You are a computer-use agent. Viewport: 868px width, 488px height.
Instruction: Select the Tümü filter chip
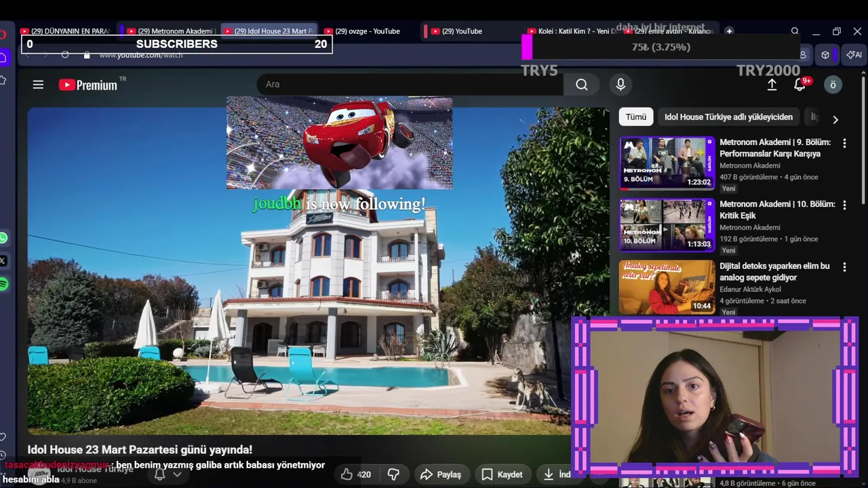[636, 117]
